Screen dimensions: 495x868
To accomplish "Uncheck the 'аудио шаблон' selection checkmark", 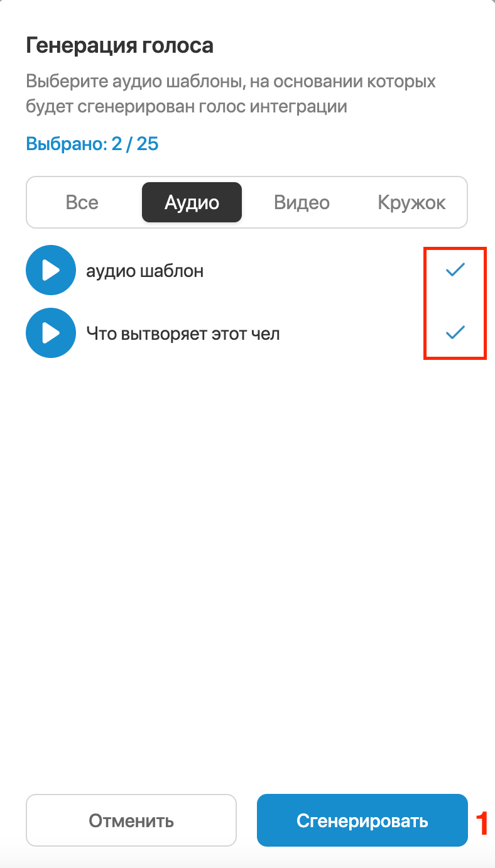I will 455,270.
